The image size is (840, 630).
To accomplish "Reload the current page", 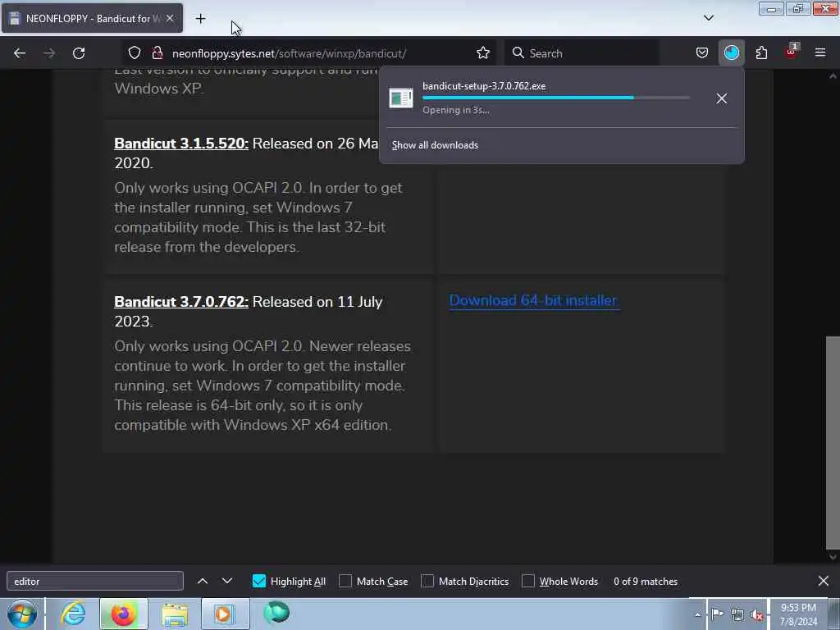I will [x=79, y=53].
